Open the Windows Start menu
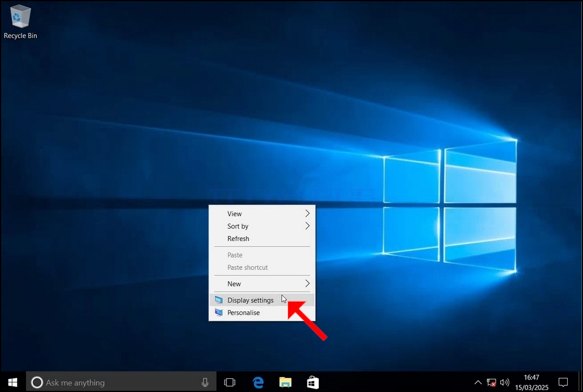Viewport: 583px width, 392px height. (12, 382)
